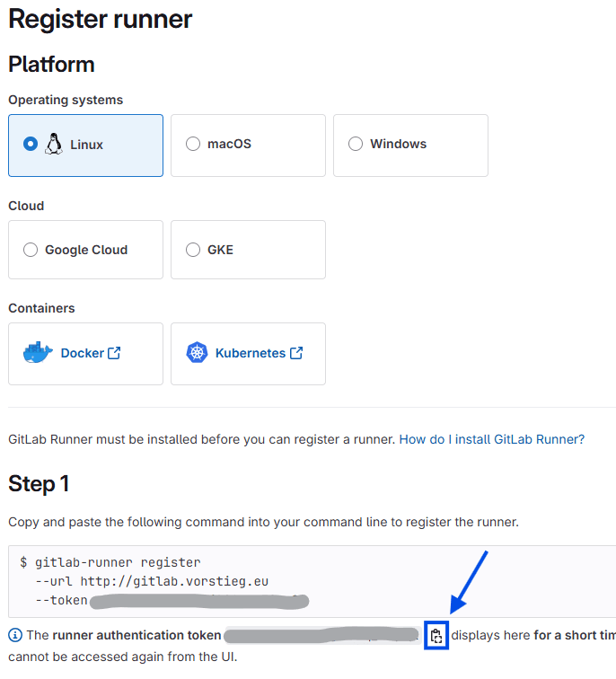Viewport: 616px width, 679px height.
Task: Click the 'Copy and paste the following command' sentence
Action: click(264, 522)
